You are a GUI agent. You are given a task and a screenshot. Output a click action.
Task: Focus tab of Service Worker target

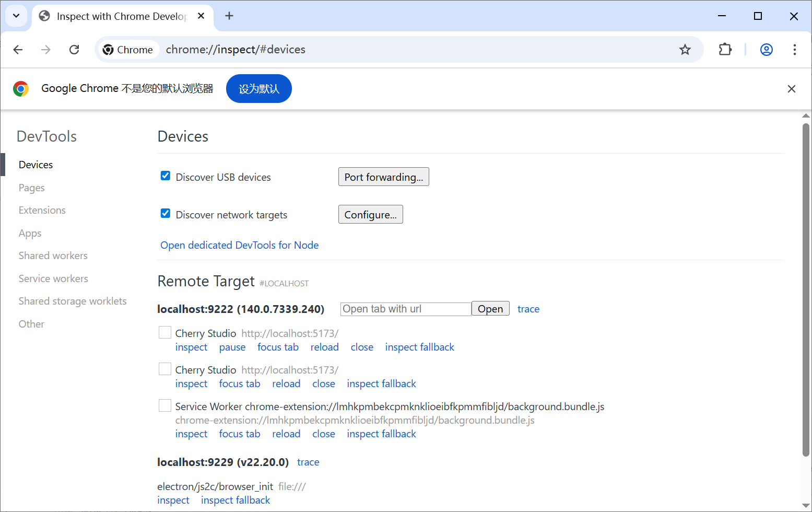tap(240, 434)
